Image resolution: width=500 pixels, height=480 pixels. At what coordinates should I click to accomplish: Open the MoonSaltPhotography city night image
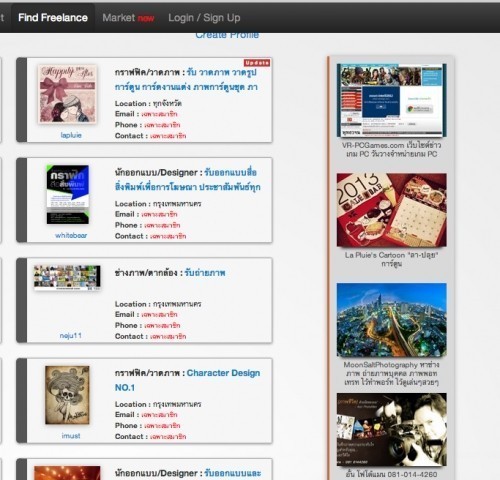pos(392,320)
